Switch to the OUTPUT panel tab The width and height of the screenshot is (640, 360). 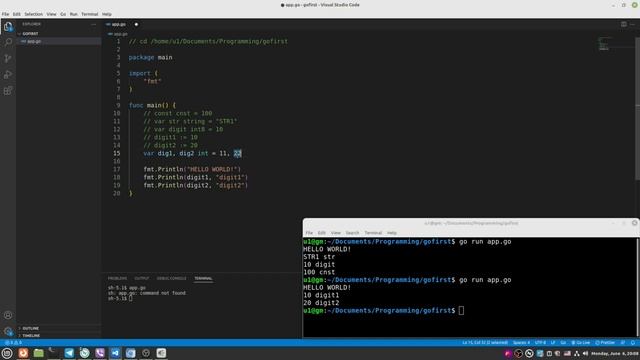142,278
